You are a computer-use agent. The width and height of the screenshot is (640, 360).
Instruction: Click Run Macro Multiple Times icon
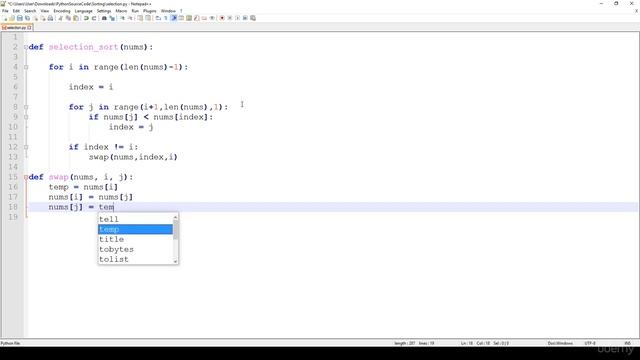(245, 18)
